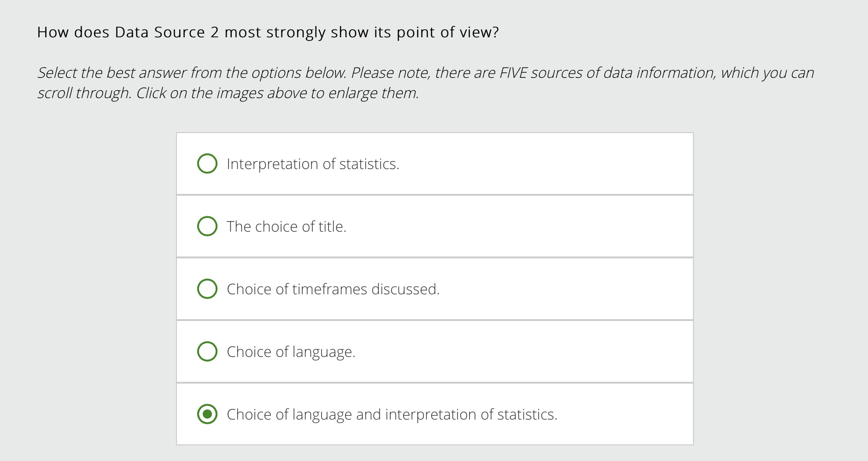This screenshot has height=461, width=868.
Task: Select the 'Interpretation of statistics' radio button
Action: (x=207, y=163)
